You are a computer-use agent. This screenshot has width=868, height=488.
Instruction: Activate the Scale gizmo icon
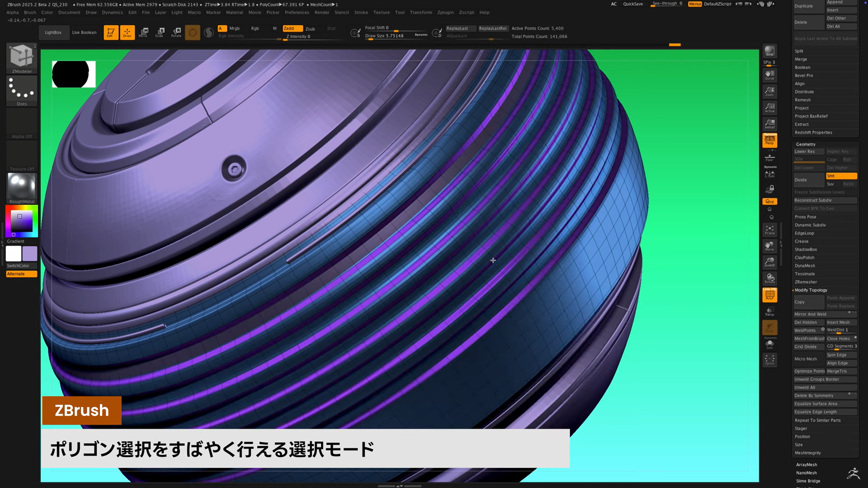click(160, 32)
